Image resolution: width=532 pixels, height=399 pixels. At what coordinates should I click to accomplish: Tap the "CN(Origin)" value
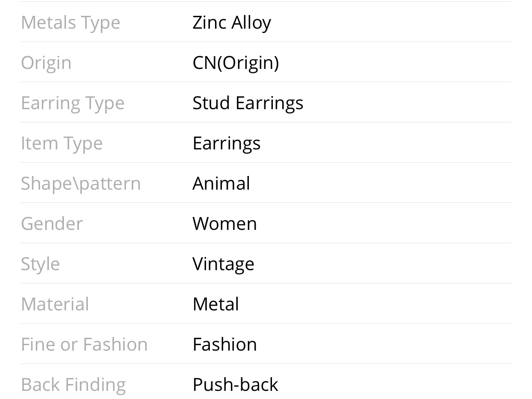coord(236,63)
